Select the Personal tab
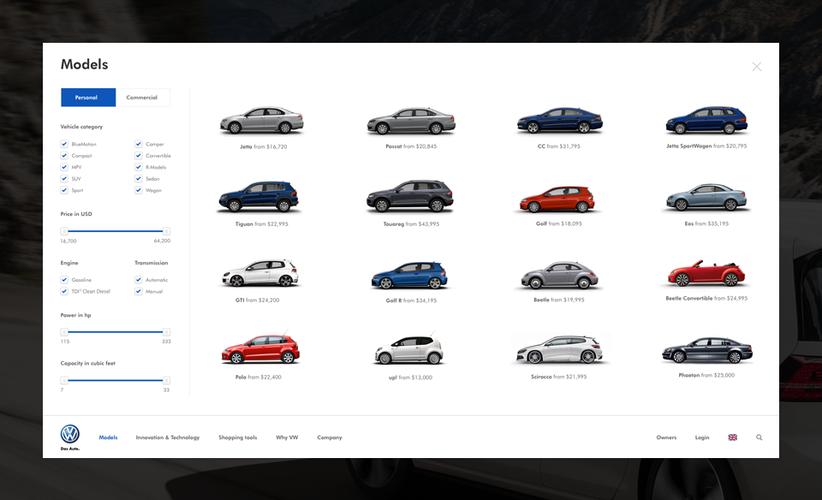This screenshot has height=500, width=822. 87,97
